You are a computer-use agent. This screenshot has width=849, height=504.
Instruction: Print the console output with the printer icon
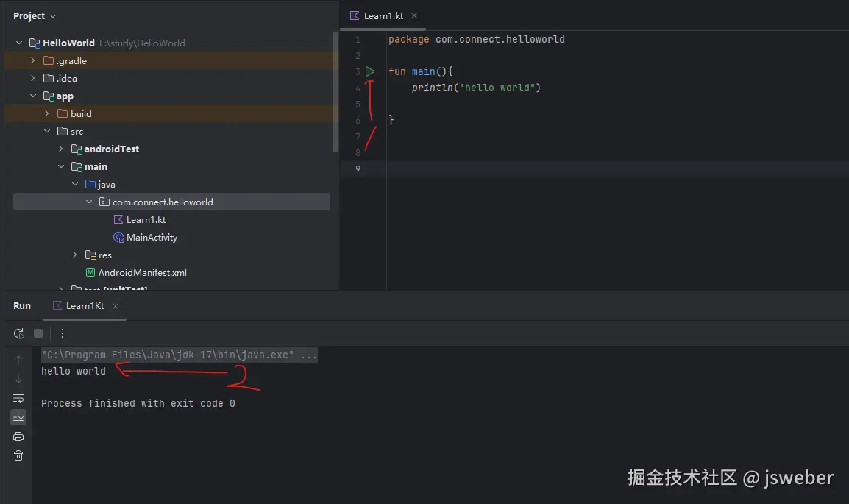18,436
